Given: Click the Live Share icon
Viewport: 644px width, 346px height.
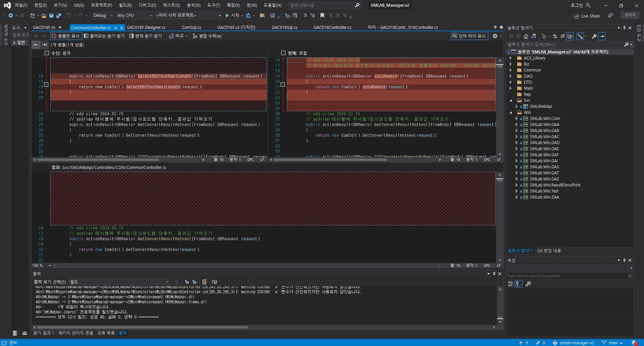Looking at the screenshot, I should [577, 16].
